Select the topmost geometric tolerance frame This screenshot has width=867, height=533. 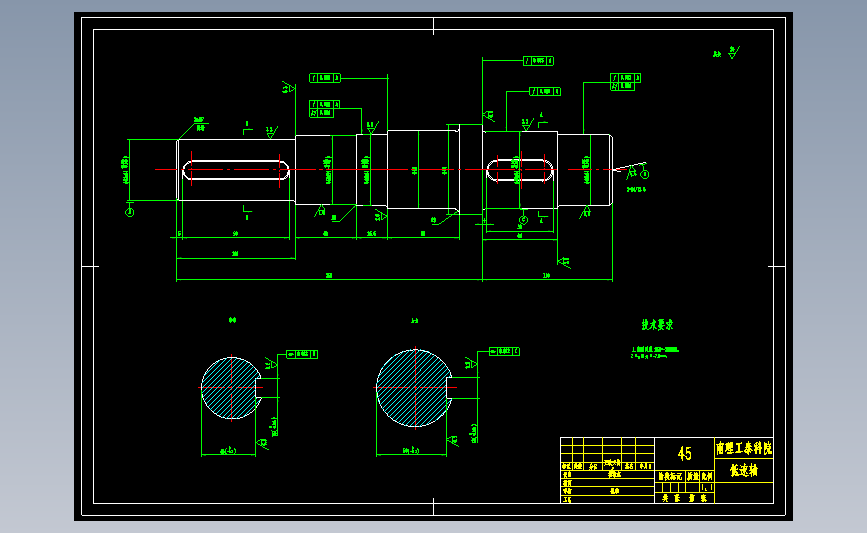[539, 61]
